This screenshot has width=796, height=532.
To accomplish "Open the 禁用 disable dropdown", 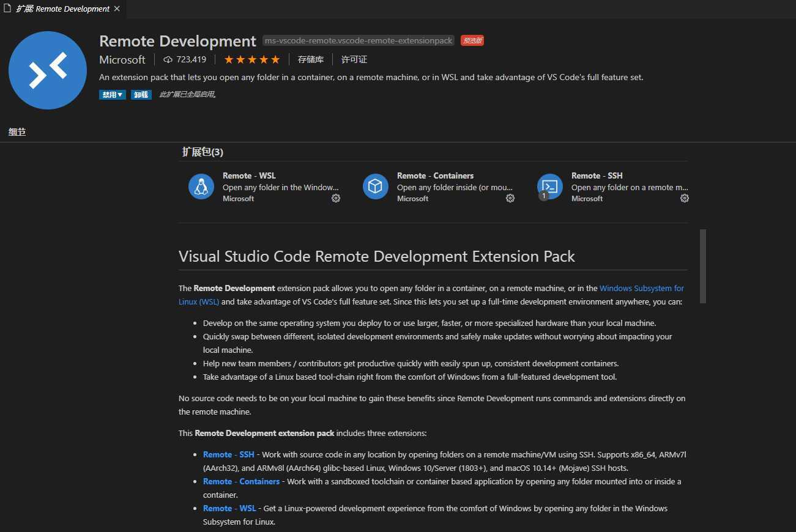I will (113, 95).
